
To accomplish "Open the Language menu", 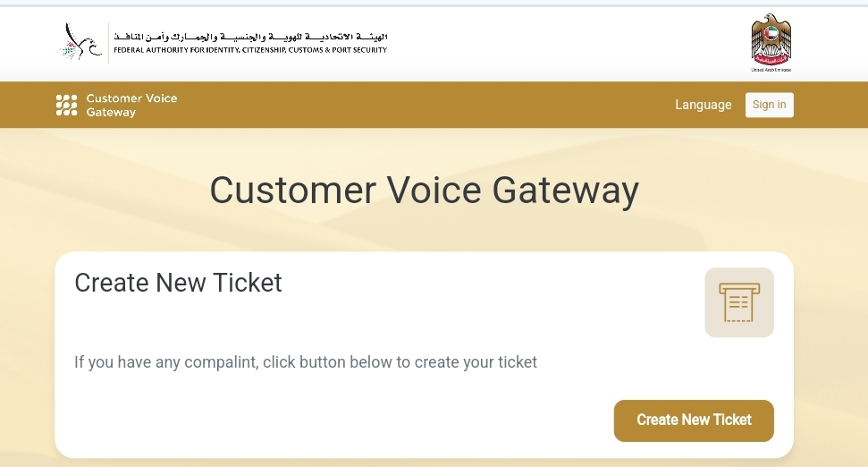I will [x=703, y=105].
